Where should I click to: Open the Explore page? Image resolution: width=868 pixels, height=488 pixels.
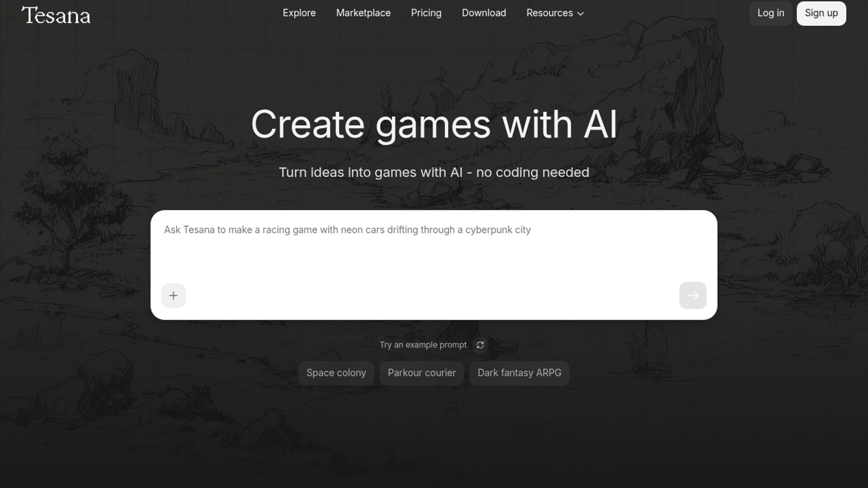click(299, 13)
